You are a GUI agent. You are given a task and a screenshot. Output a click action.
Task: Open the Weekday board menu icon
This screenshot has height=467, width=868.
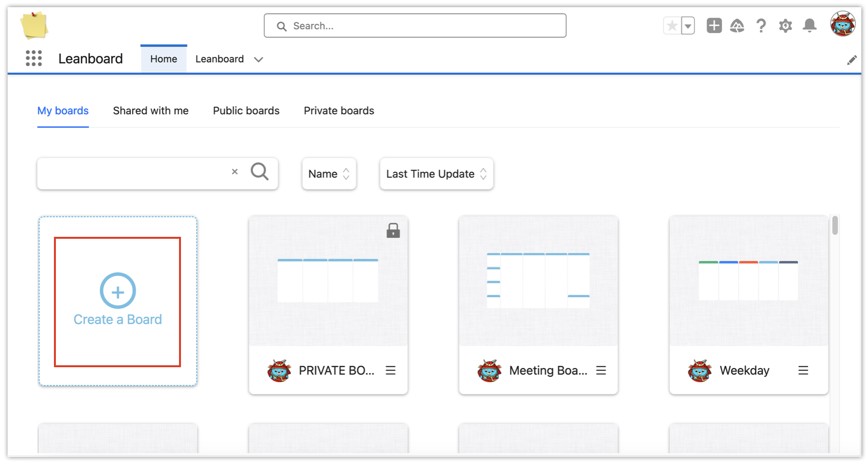[803, 371]
